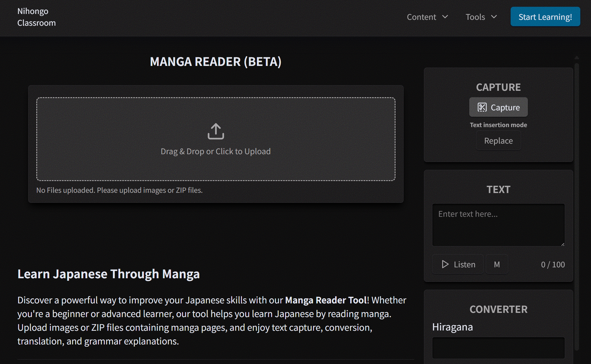
Task: Open the Content dropdown menu
Action: (421, 17)
